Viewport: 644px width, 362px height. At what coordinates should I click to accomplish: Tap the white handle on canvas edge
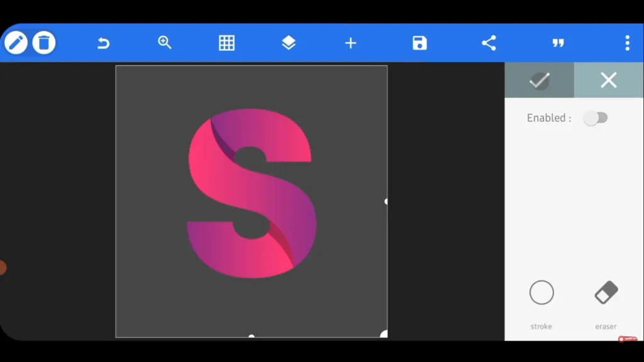pyautogui.click(x=386, y=201)
